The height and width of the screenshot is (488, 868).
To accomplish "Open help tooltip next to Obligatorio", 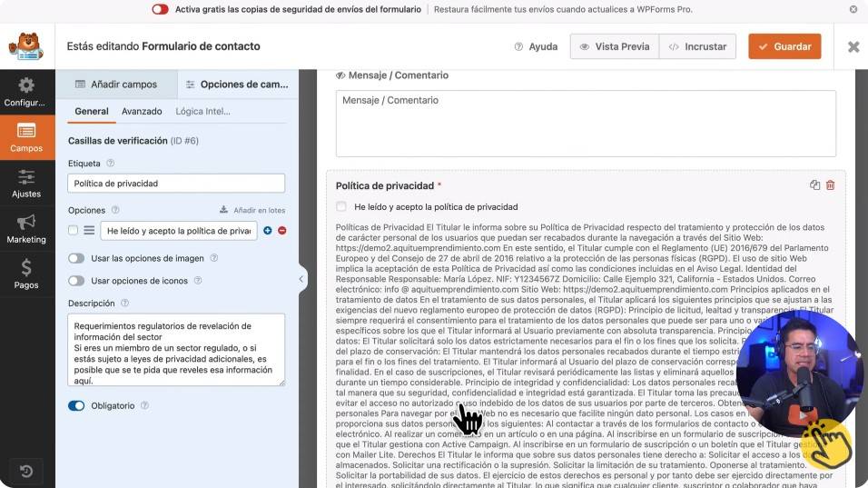I will pyautogui.click(x=144, y=405).
